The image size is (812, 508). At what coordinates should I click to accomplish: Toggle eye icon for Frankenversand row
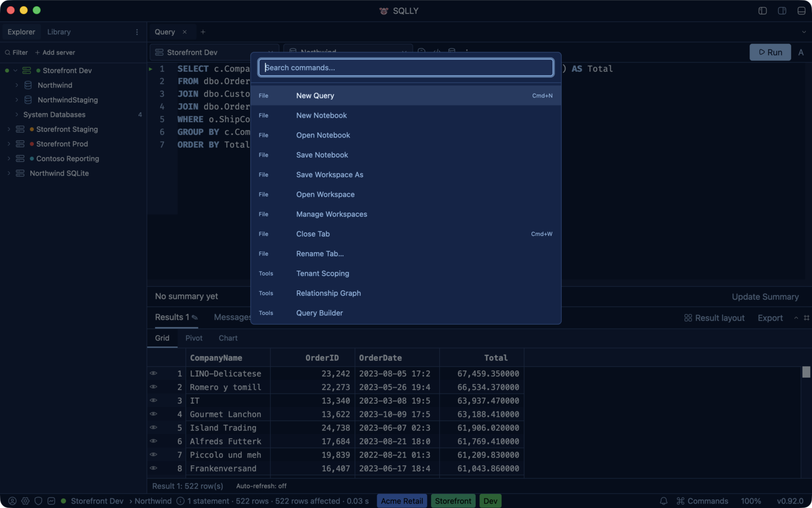point(153,468)
